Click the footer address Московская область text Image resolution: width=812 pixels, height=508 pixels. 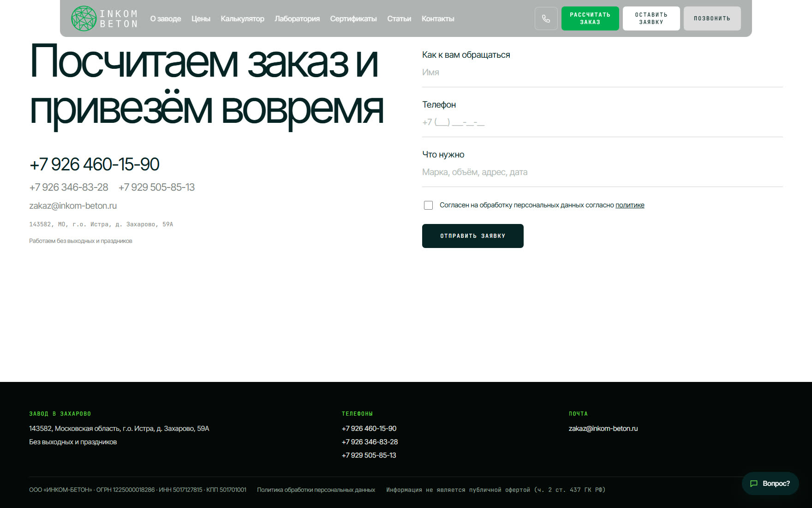click(119, 429)
